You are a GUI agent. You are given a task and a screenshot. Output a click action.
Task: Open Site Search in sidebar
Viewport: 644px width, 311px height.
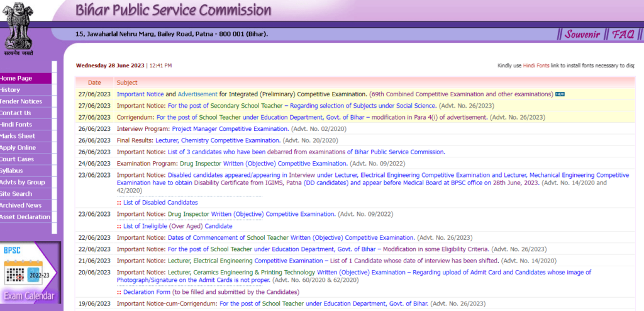(26, 193)
